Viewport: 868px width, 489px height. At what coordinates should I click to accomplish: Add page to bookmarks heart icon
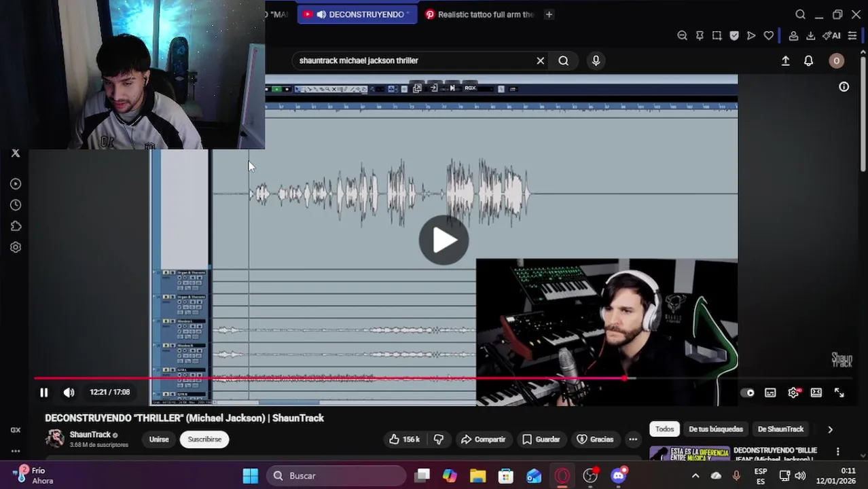tap(769, 35)
